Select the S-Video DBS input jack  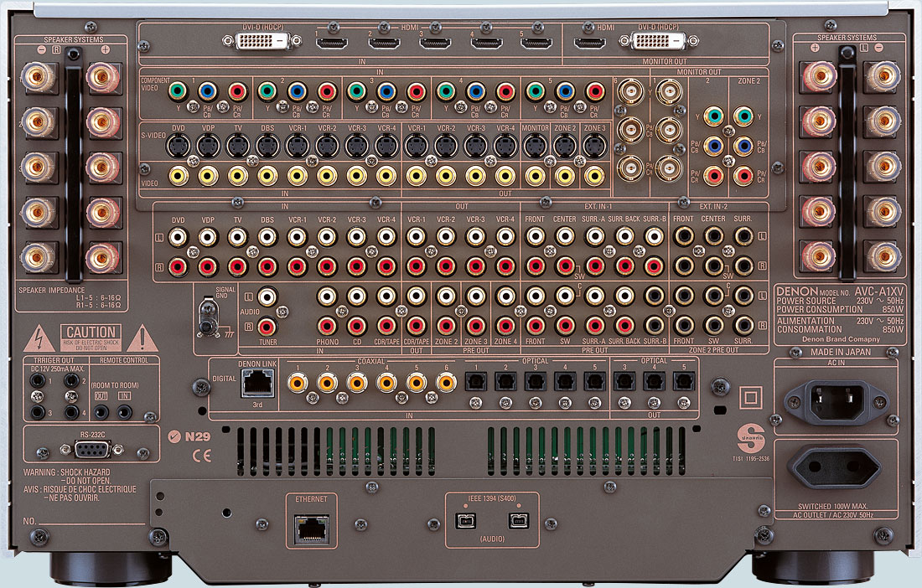pyautogui.click(x=267, y=146)
